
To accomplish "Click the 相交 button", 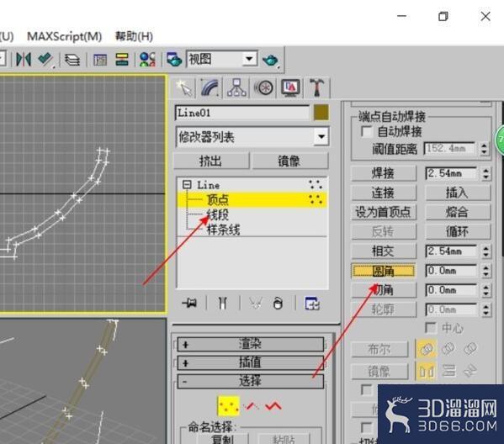I will coord(384,251).
